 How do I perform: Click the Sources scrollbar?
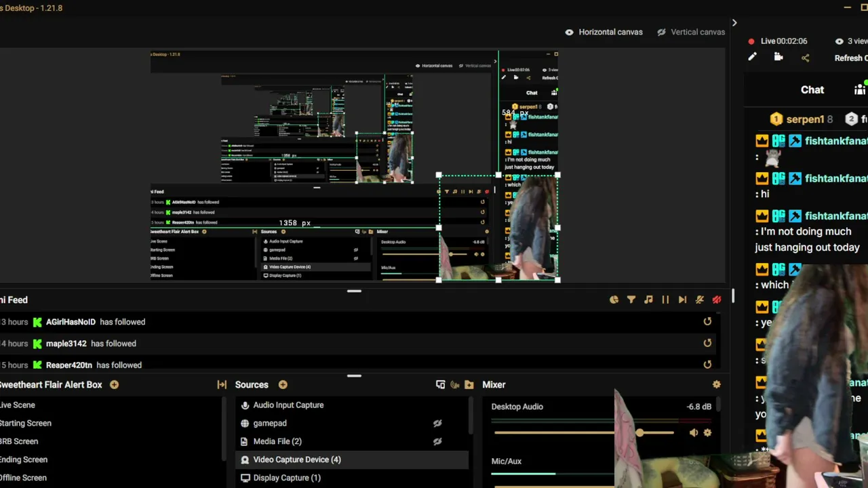pyautogui.click(x=471, y=415)
